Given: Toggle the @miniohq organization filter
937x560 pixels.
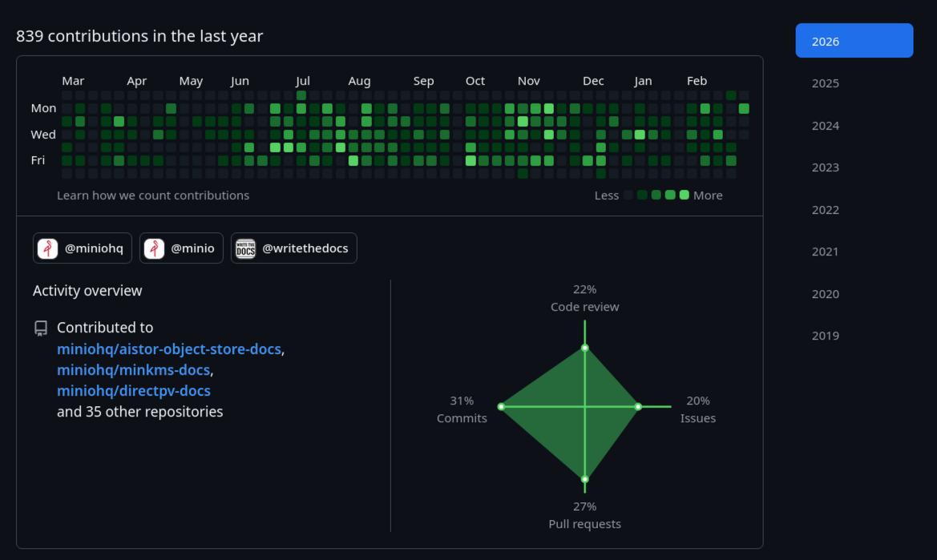Looking at the screenshot, I should (x=82, y=248).
